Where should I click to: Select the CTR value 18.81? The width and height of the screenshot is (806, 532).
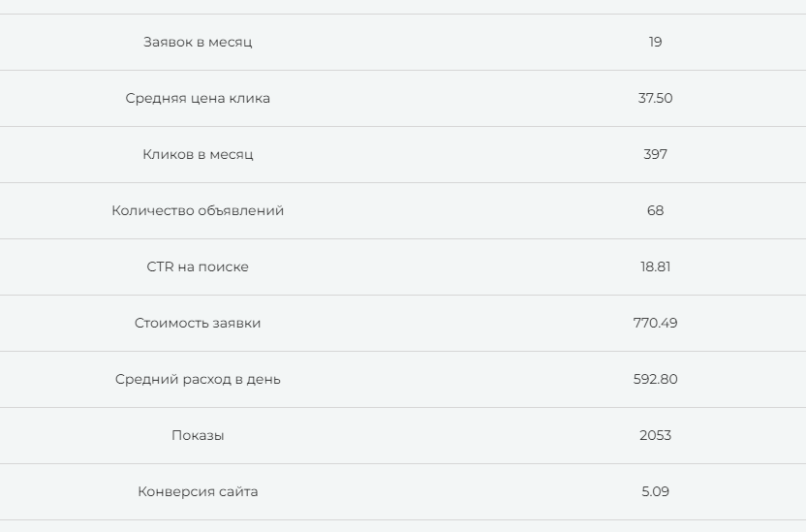655,266
